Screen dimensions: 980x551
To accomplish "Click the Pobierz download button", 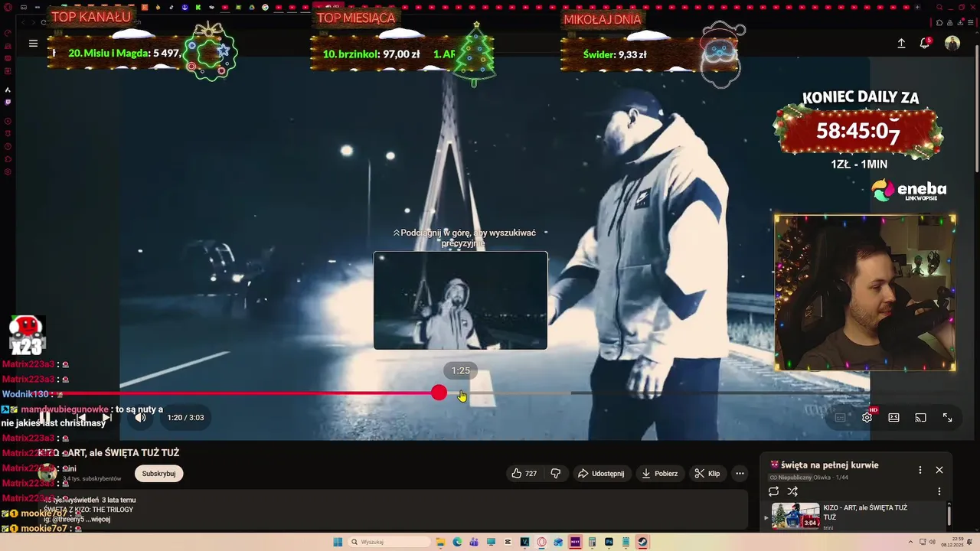I will 660,474.
